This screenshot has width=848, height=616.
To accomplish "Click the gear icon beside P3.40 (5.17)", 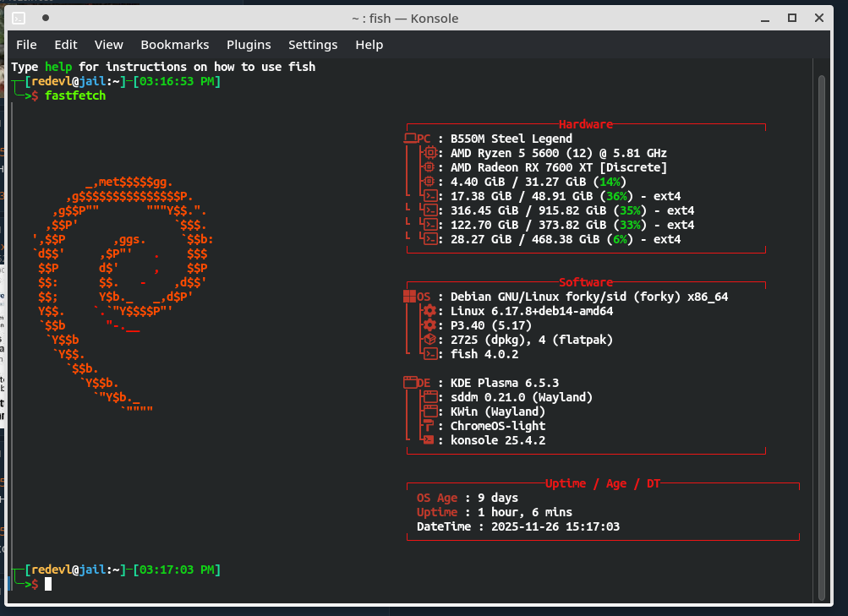I will (x=429, y=325).
